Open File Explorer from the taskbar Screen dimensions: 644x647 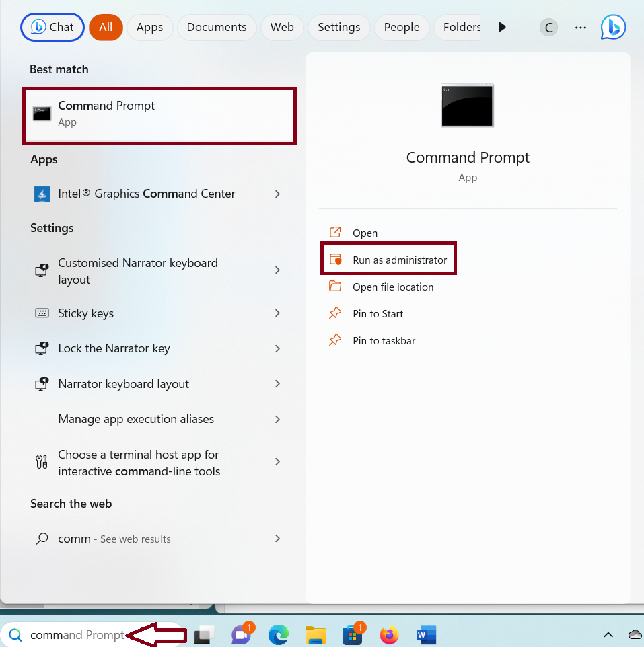[316, 635]
